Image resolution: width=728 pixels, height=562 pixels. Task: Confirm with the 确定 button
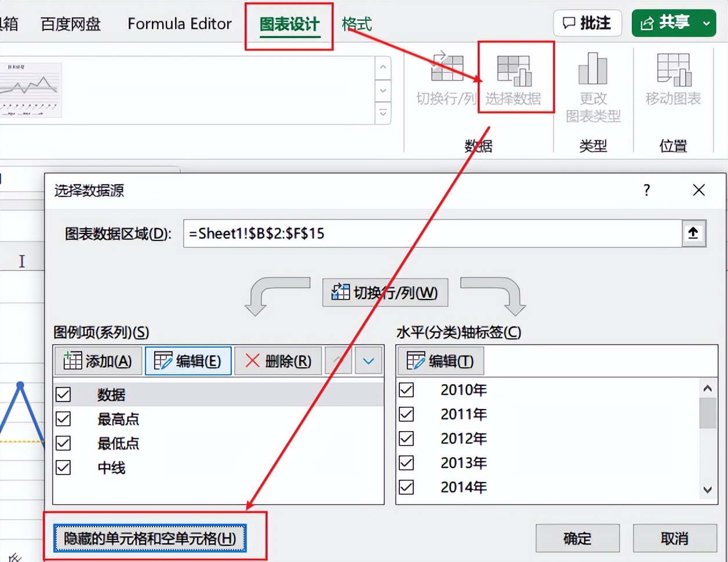(x=577, y=539)
